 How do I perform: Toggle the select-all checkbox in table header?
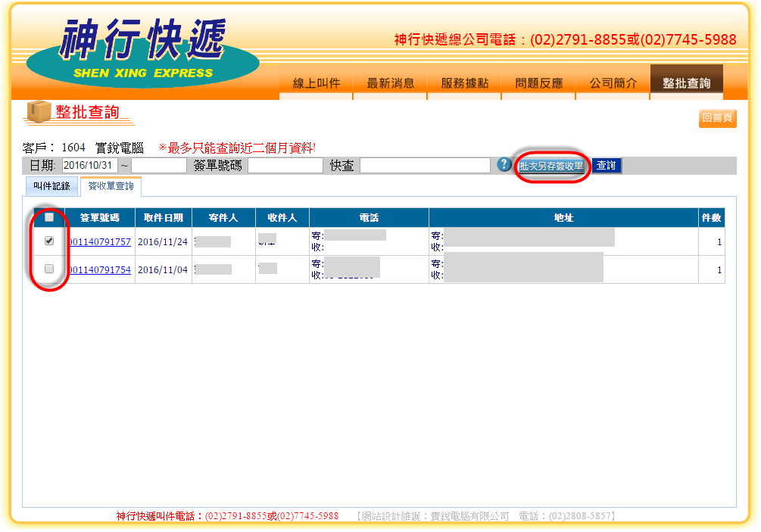click(49, 218)
